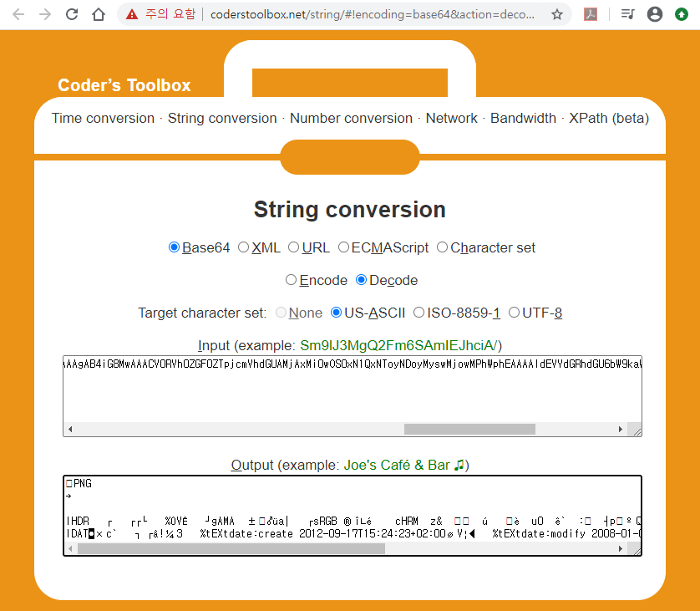The height and width of the screenshot is (611, 700).
Task: Click the String conversion page heading
Action: coord(350,210)
